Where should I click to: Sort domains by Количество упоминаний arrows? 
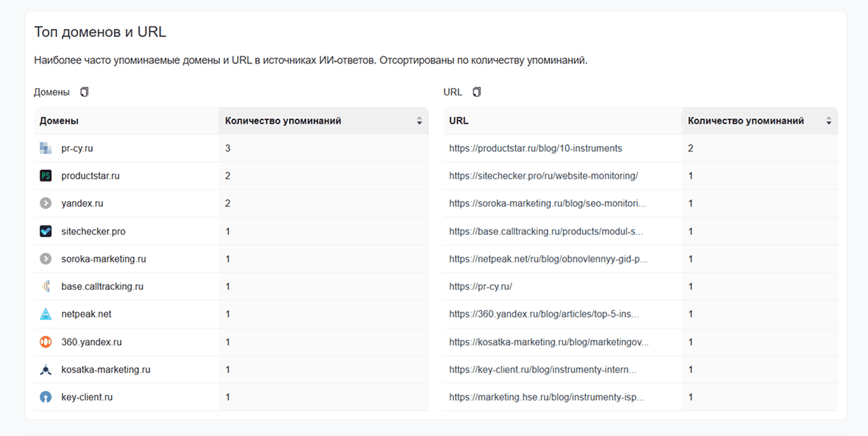(420, 121)
